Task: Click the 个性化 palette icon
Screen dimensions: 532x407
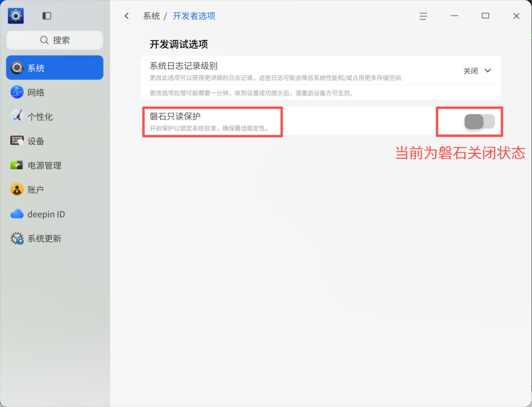Action: pyautogui.click(x=17, y=116)
